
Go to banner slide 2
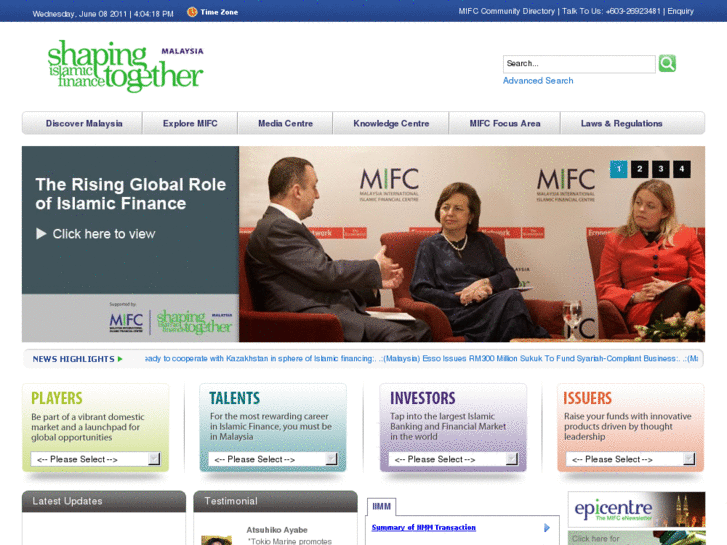639,169
